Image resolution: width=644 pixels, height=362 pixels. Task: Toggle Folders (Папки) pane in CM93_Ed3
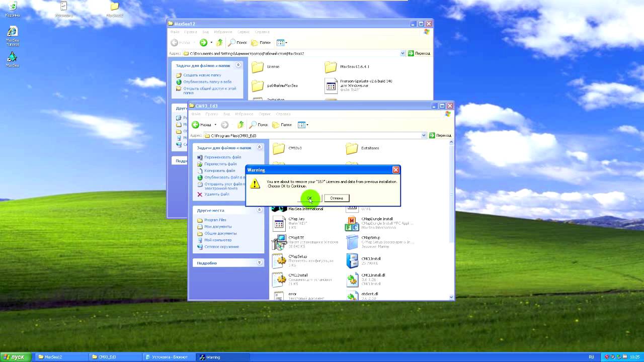click(x=282, y=125)
